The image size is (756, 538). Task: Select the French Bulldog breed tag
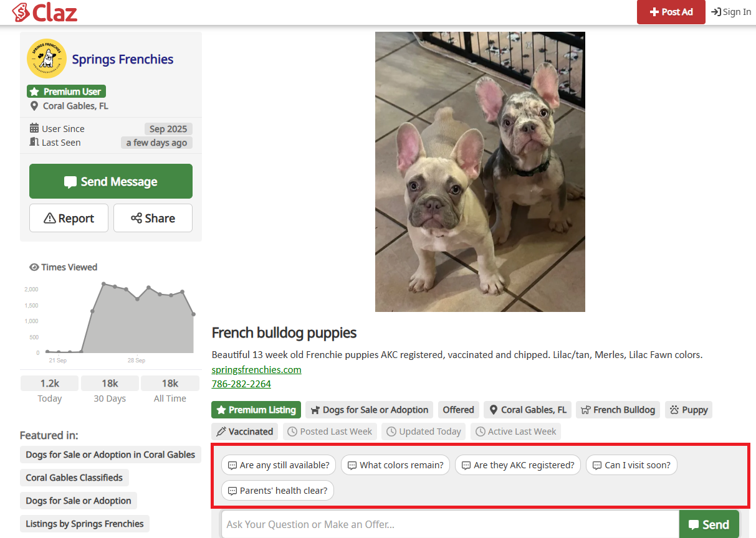pyautogui.click(x=618, y=410)
